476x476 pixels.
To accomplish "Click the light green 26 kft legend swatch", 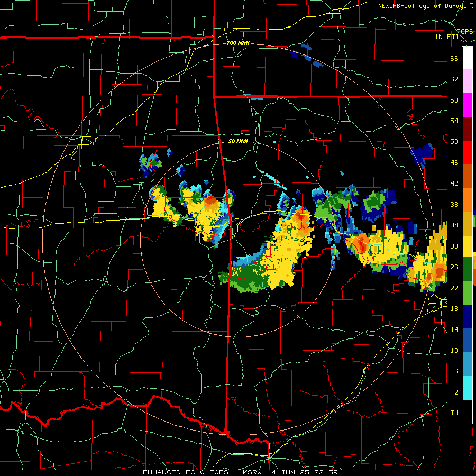I will pos(467,293).
